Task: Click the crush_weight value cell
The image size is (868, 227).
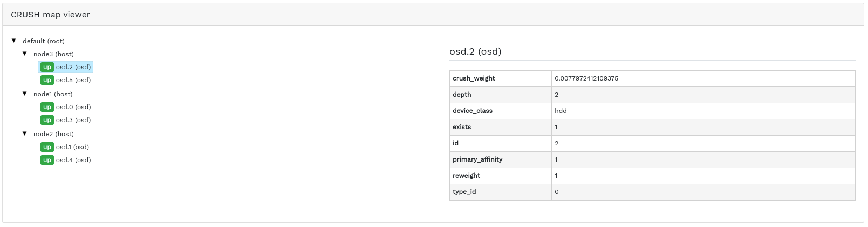Action: click(586, 78)
